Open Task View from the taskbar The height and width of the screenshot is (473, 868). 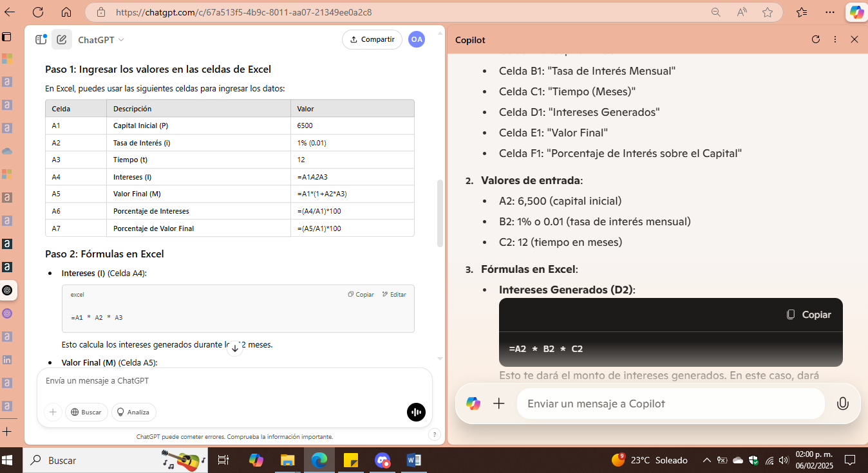tap(223, 460)
